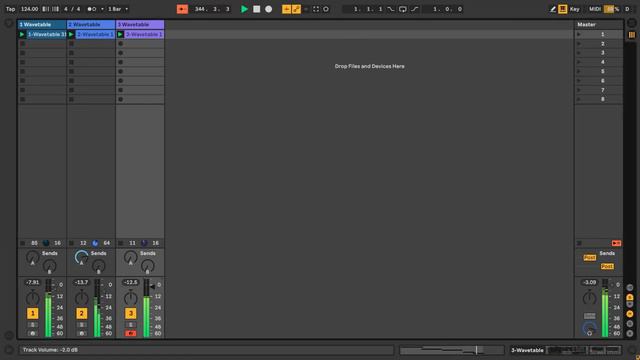Screen dimensions: 640x360
Task: Toggle track 1 activator button
Action: tap(33, 313)
